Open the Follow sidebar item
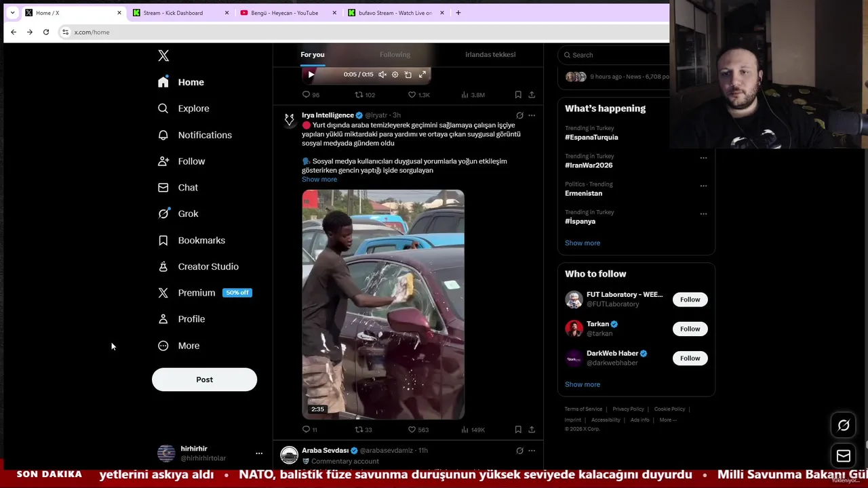The height and width of the screenshot is (488, 868). pos(181,161)
